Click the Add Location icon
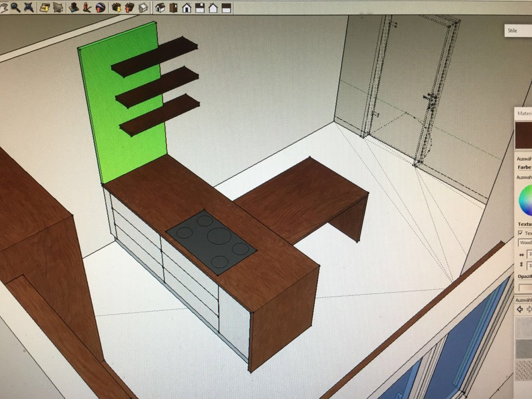This screenshot has height=399, width=532. point(45,8)
